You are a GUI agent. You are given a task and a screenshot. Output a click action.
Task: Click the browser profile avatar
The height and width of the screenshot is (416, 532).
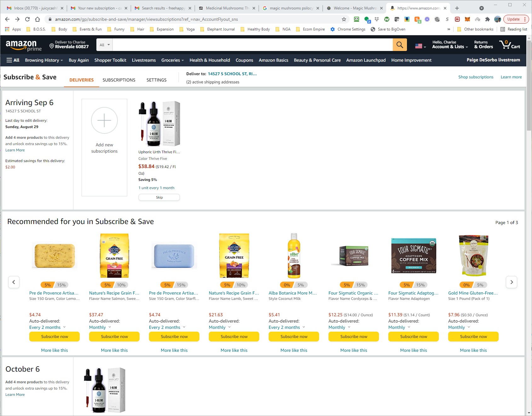497,19
